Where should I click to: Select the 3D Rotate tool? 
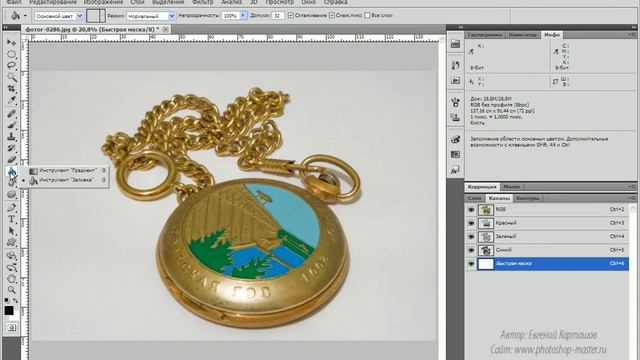pyautogui.click(x=11, y=256)
